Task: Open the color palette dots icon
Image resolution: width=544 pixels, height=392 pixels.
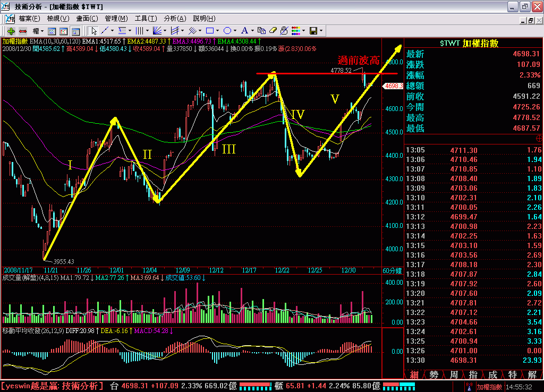Action: click(x=295, y=31)
